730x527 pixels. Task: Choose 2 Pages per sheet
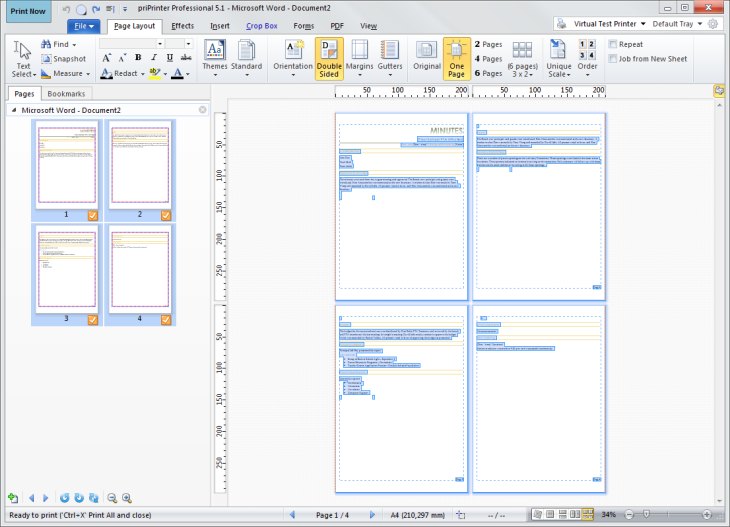coord(488,44)
